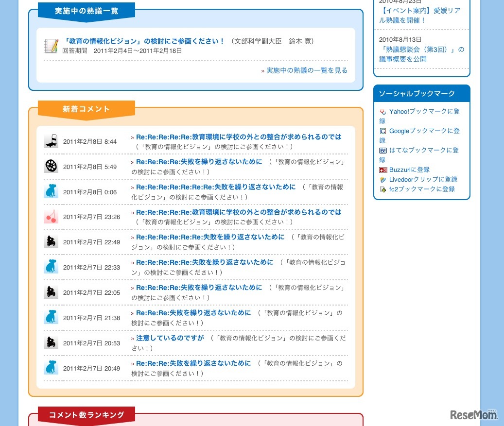
Task: Select the コメント数ランキング section header
Action: [86, 415]
